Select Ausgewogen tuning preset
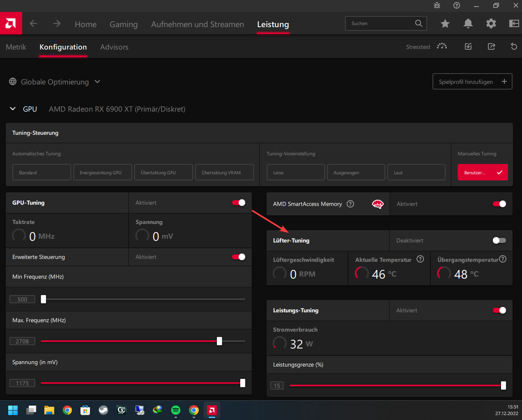Image resolution: width=522 pixels, height=420 pixels. click(x=356, y=172)
